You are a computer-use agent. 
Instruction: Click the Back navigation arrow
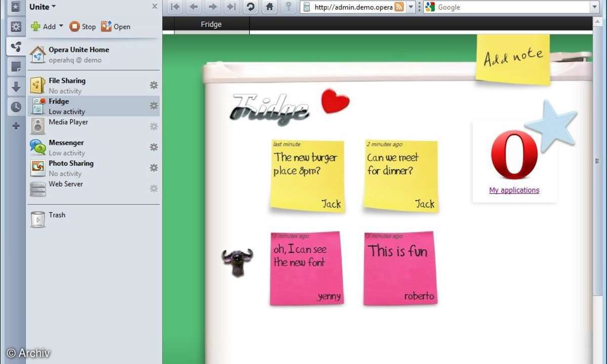(x=194, y=7)
